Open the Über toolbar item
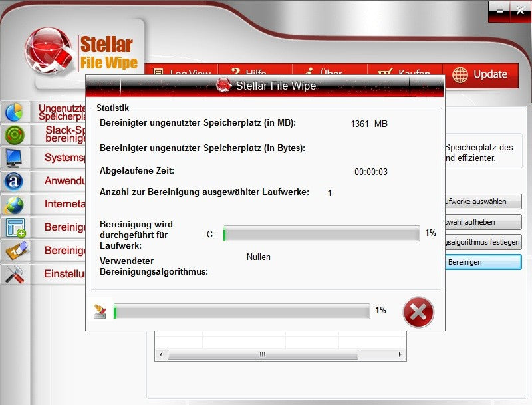This screenshot has height=405, width=532. [x=330, y=70]
